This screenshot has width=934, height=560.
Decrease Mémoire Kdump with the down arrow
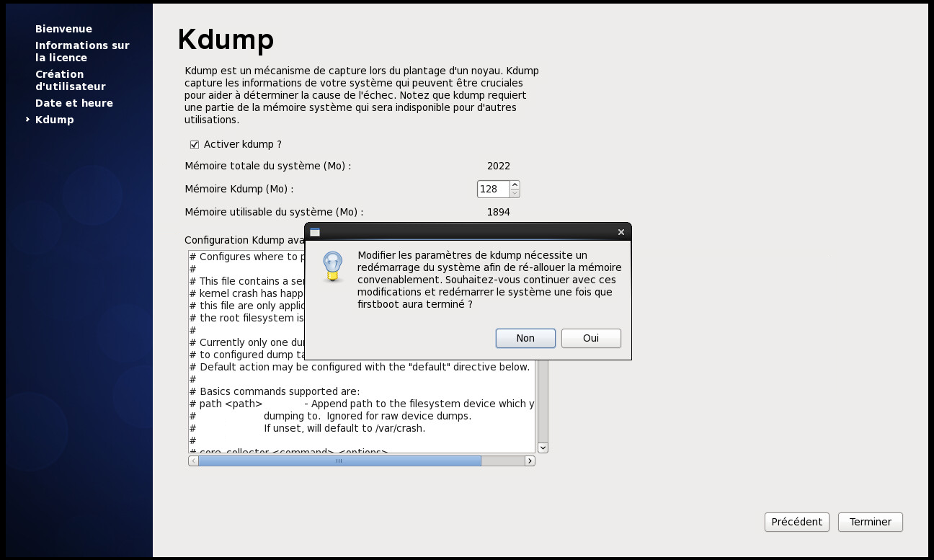pyautogui.click(x=515, y=193)
